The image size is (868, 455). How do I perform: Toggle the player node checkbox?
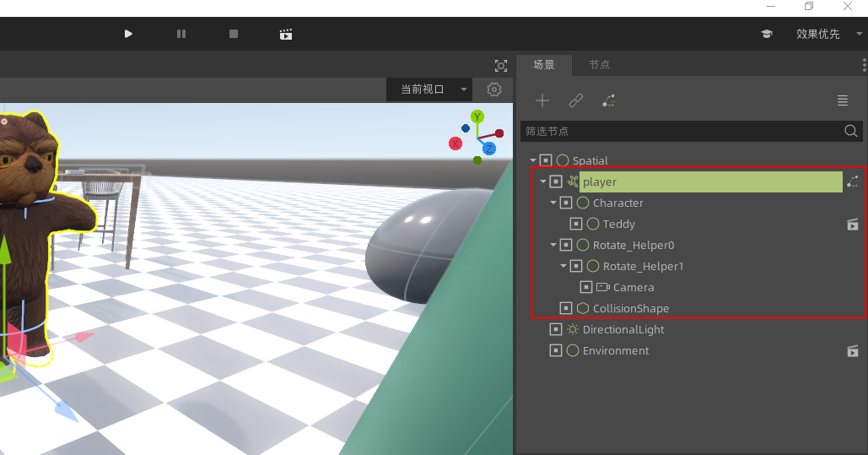click(x=556, y=181)
